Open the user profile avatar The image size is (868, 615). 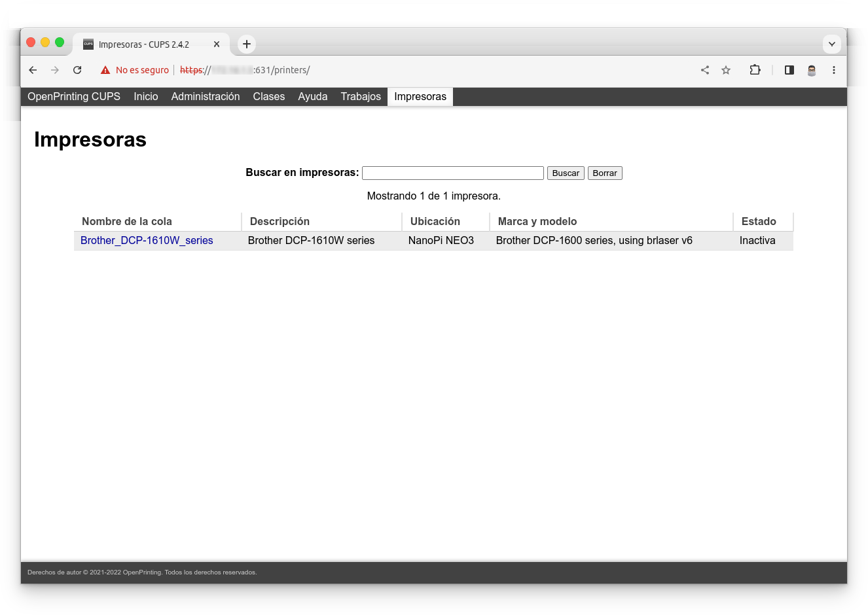tap(812, 70)
